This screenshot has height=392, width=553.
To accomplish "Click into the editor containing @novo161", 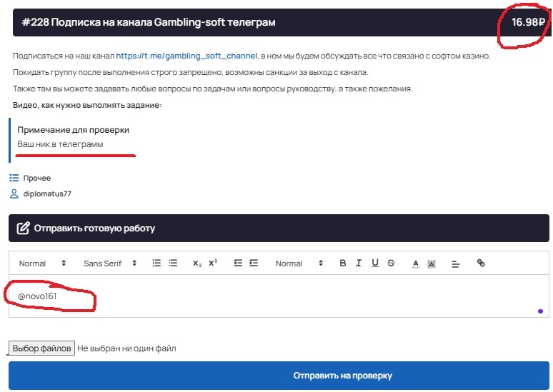I will (279, 296).
